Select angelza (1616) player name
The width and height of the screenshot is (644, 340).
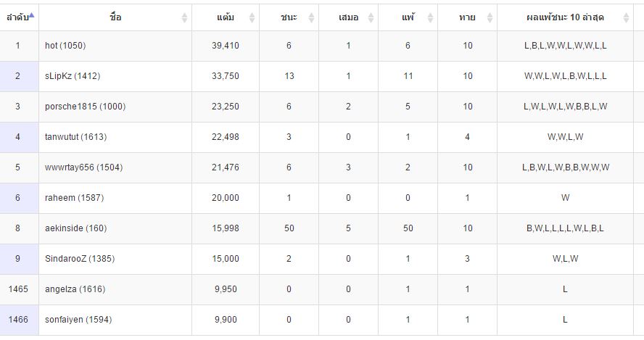coord(75,289)
